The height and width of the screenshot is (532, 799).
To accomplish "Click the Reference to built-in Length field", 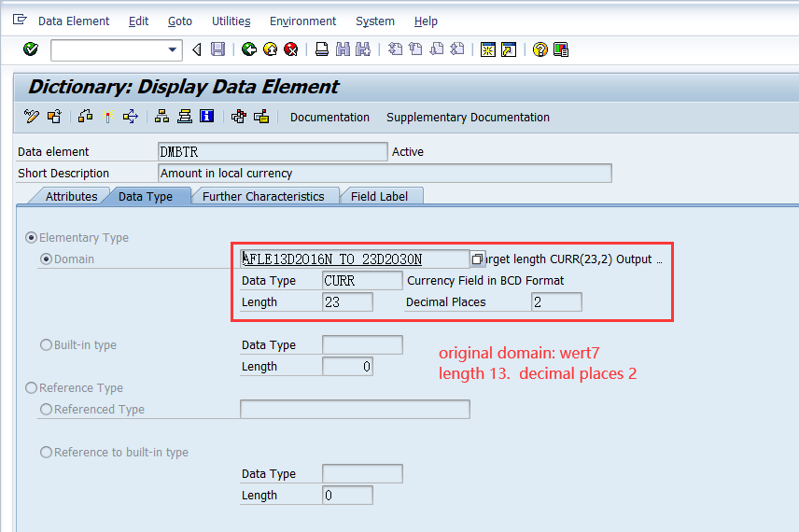I will (347, 495).
